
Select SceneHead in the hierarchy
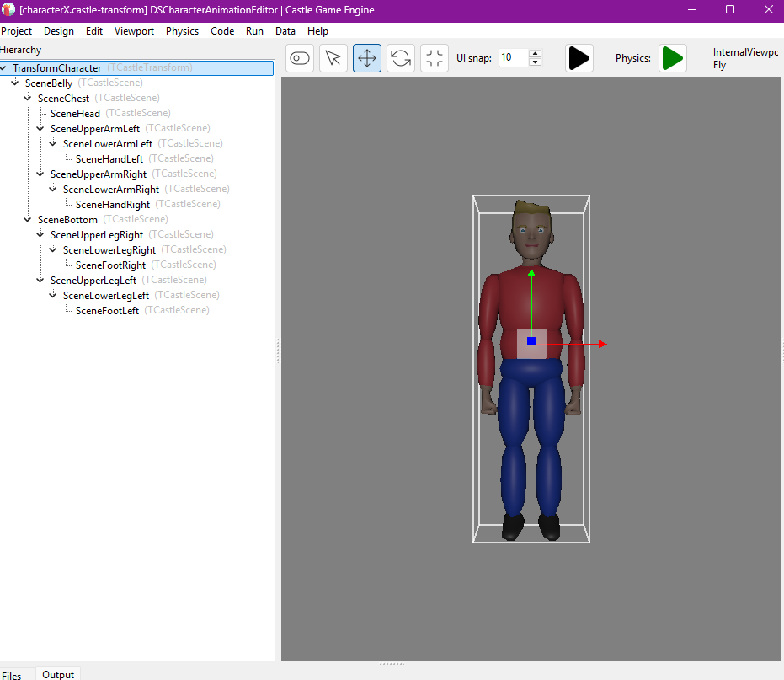[75, 113]
